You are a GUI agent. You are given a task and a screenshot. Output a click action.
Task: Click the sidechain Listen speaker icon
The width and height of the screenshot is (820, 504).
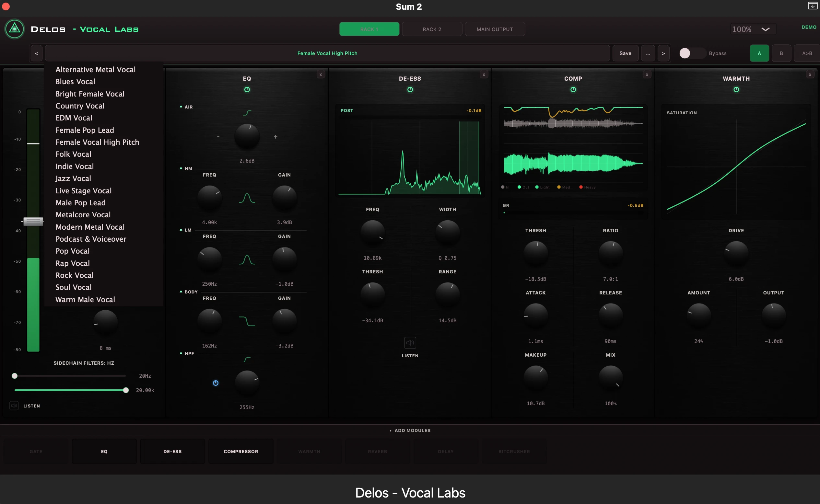point(14,406)
